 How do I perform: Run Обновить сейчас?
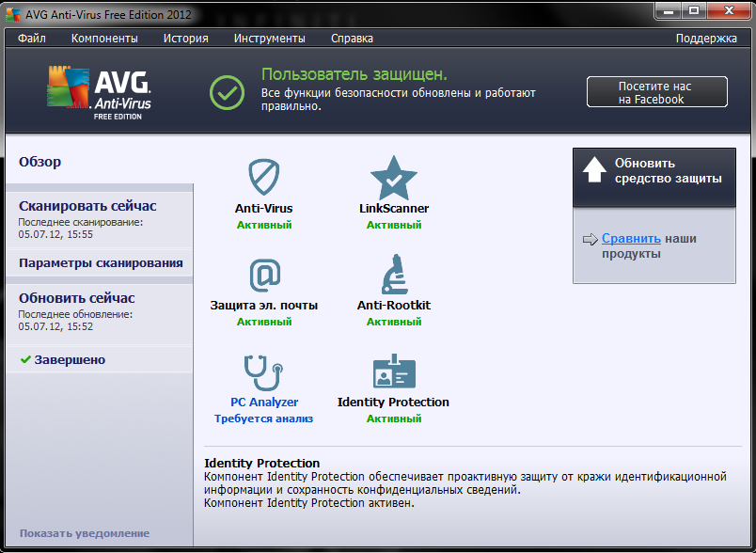click(x=77, y=298)
